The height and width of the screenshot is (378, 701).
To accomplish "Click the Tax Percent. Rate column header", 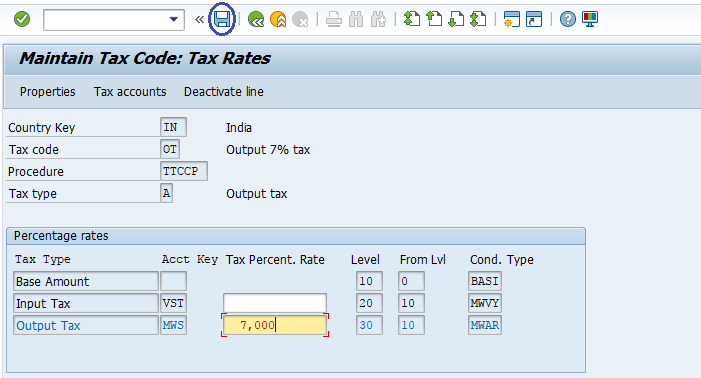I will [x=275, y=260].
